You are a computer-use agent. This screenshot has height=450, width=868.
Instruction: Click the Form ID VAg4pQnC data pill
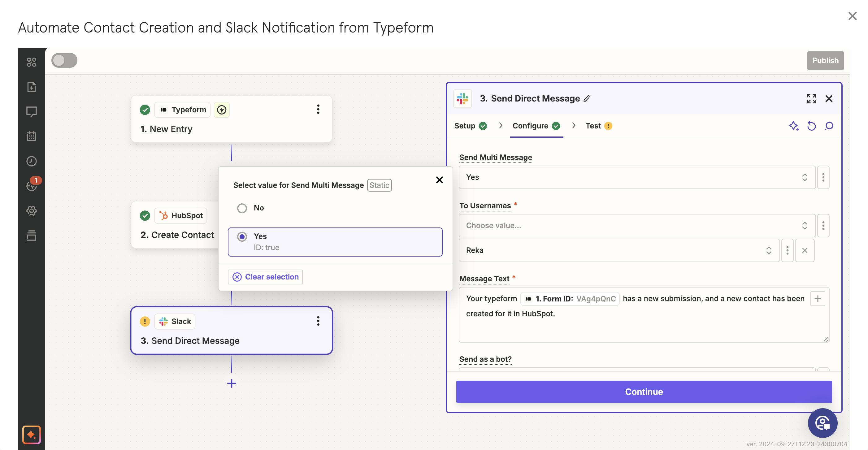click(570, 299)
